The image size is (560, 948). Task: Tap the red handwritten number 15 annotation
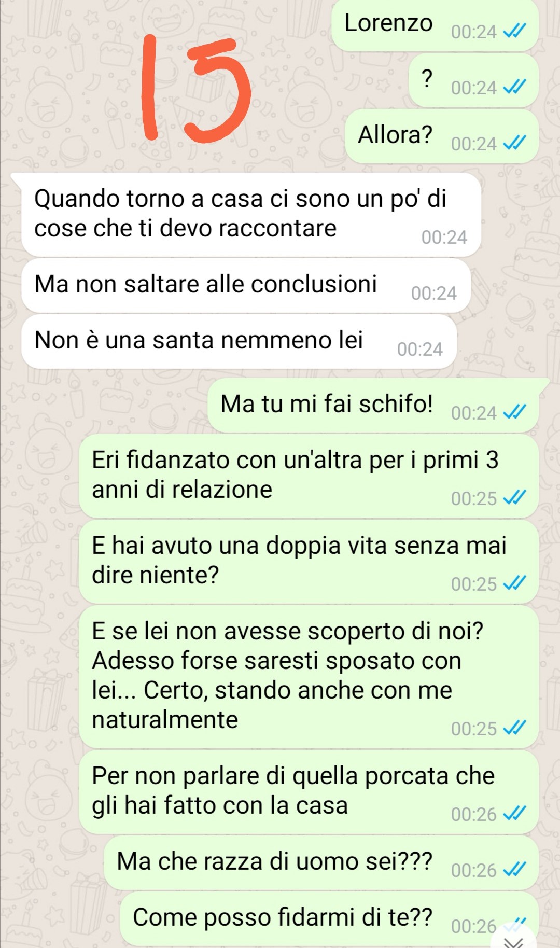point(196,88)
